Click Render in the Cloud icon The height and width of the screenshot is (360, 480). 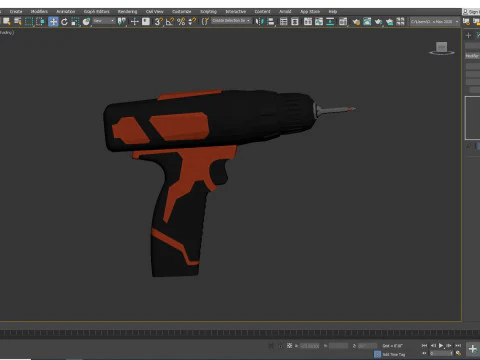pyautogui.click(x=389, y=22)
